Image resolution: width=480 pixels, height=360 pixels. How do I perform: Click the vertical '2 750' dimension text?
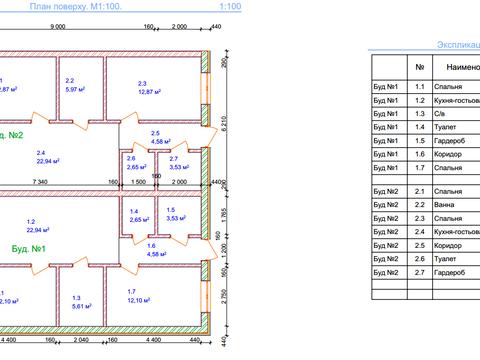[224, 296]
